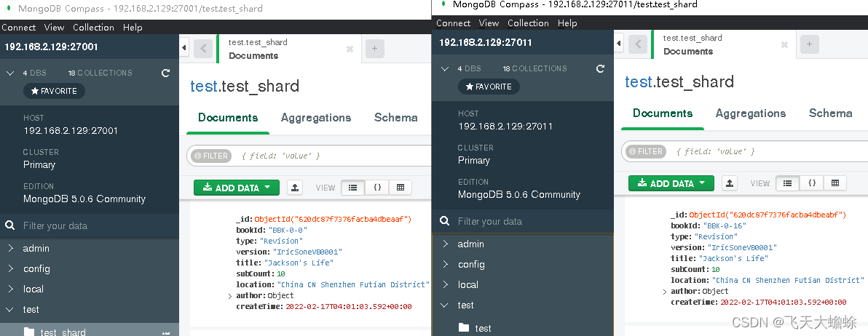Open a new tab in 27011 window

tap(809, 44)
